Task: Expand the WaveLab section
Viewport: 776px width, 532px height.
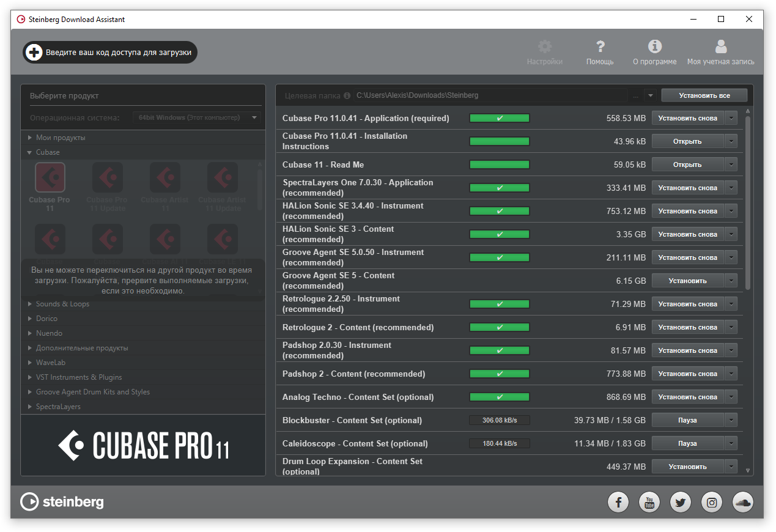Action: (30, 363)
